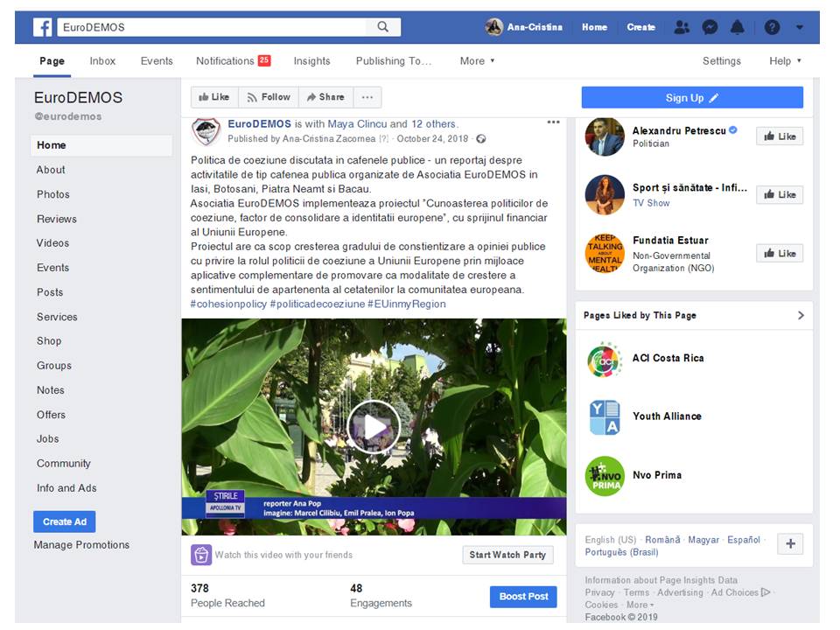Open page options ellipsis button

click(367, 97)
